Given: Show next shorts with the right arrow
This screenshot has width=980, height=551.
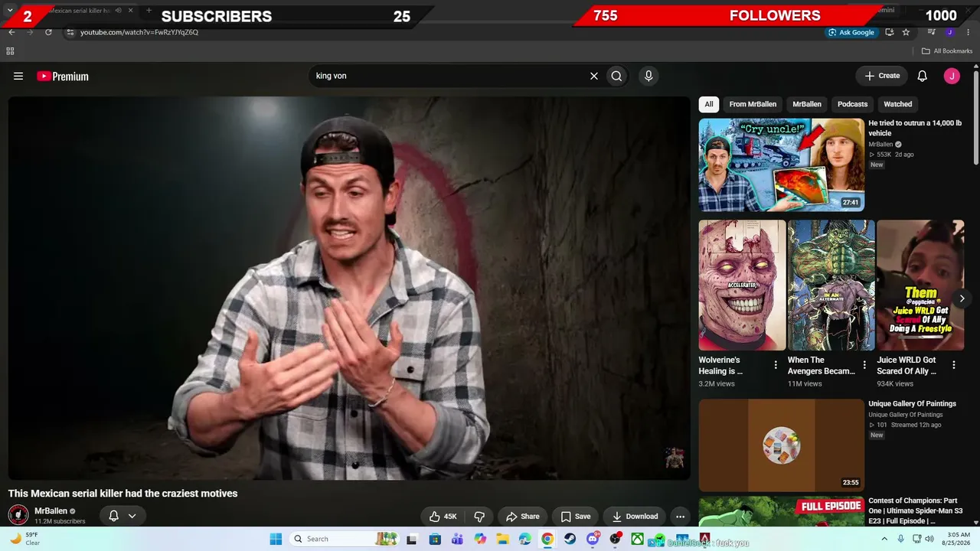Looking at the screenshot, I should [962, 298].
